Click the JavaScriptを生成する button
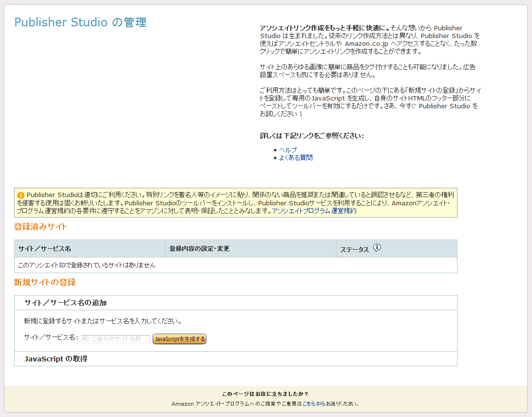Screen dimensions: 532x417 179,339
